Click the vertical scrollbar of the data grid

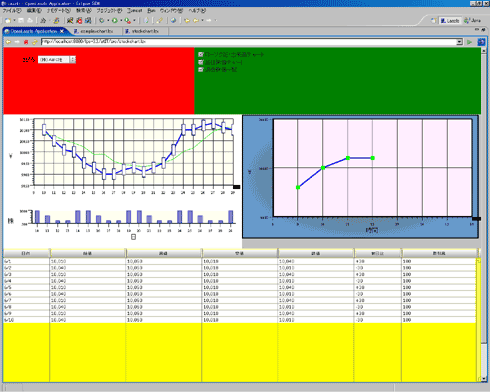[x=479, y=320]
